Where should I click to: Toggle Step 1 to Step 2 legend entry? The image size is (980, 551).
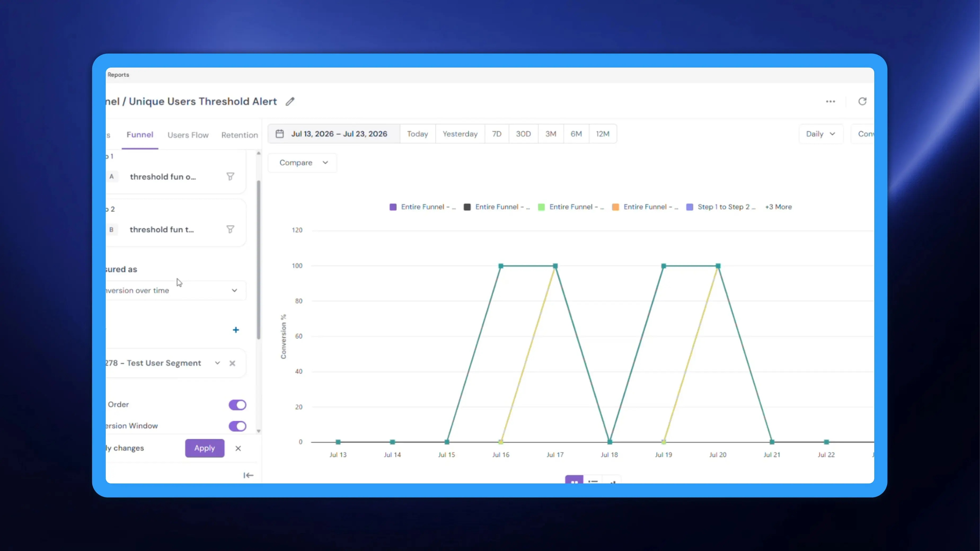point(721,207)
